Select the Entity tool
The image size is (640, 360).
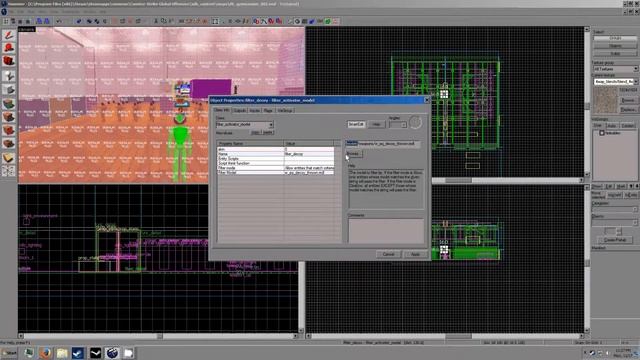pyautogui.click(x=9, y=76)
